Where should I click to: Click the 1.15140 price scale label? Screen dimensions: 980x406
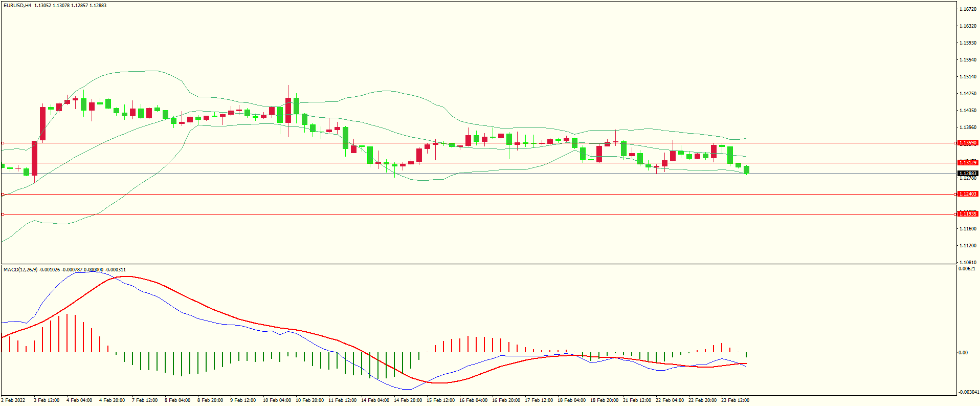(x=968, y=77)
